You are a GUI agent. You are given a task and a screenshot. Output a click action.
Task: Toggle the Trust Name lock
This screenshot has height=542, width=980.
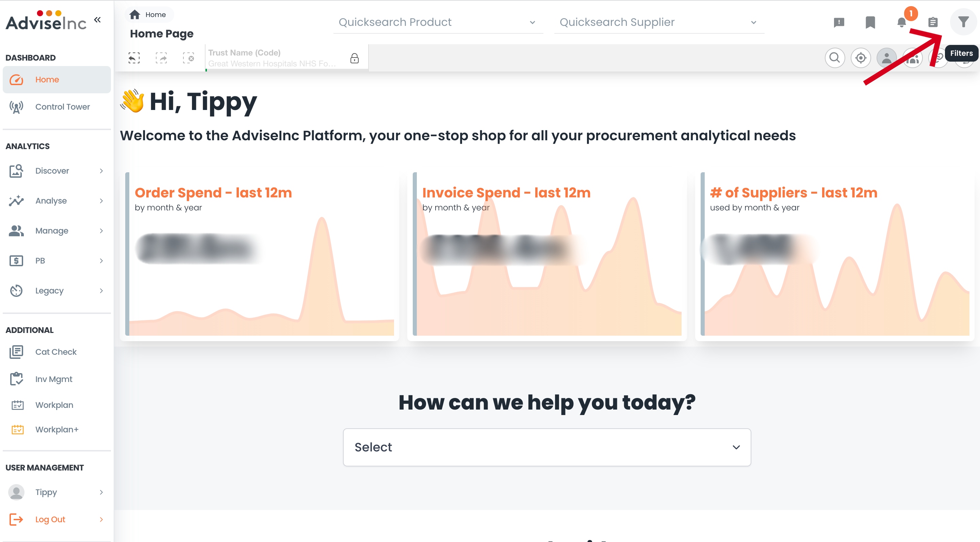pyautogui.click(x=354, y=58)
